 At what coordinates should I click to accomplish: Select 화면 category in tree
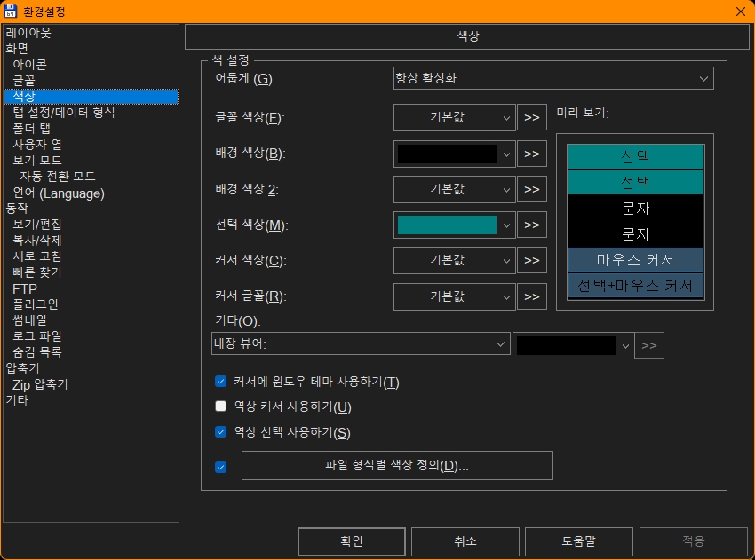coord(17,49)
